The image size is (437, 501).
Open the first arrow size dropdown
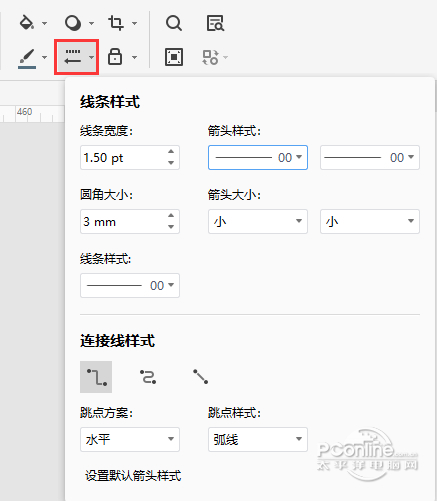[x=258, y=221]
